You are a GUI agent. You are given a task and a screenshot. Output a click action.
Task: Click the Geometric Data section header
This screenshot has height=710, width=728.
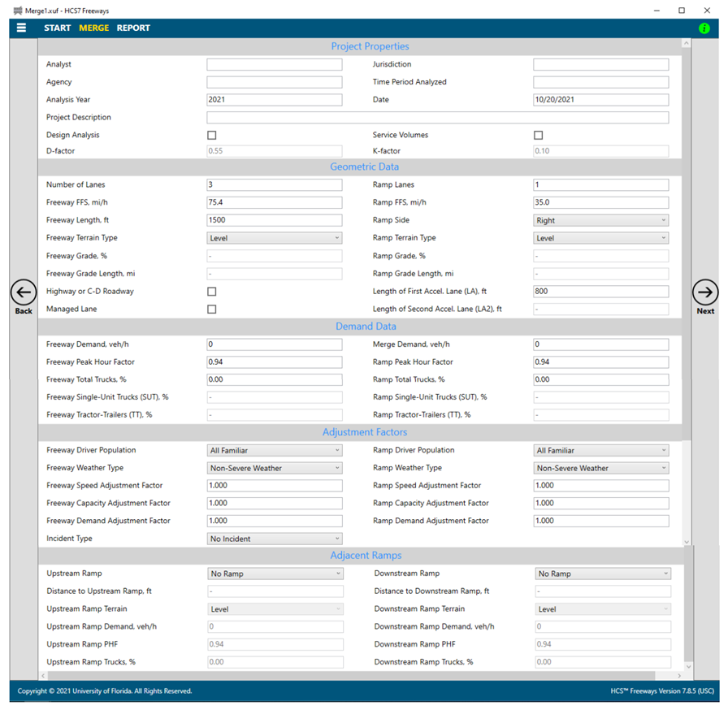click(365, 167)
